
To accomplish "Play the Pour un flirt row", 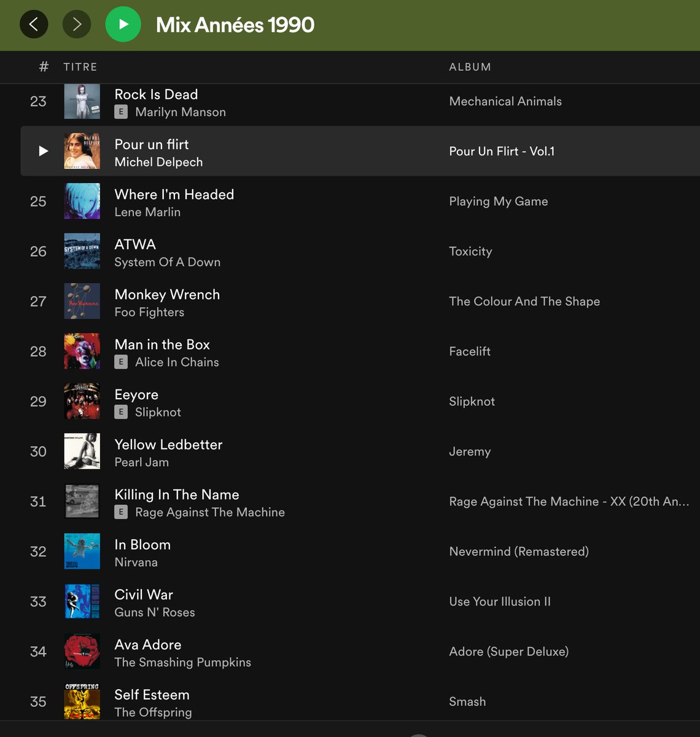I will tap(43, 151).
